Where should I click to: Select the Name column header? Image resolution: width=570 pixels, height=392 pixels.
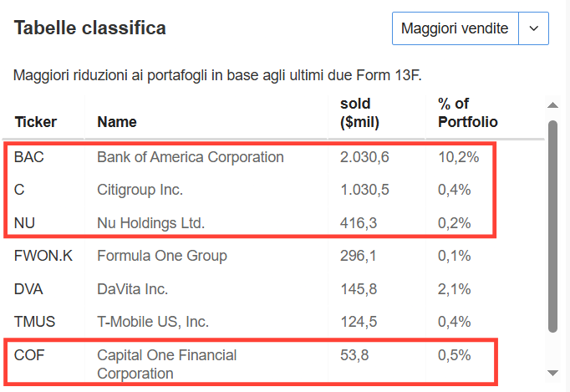117,122
